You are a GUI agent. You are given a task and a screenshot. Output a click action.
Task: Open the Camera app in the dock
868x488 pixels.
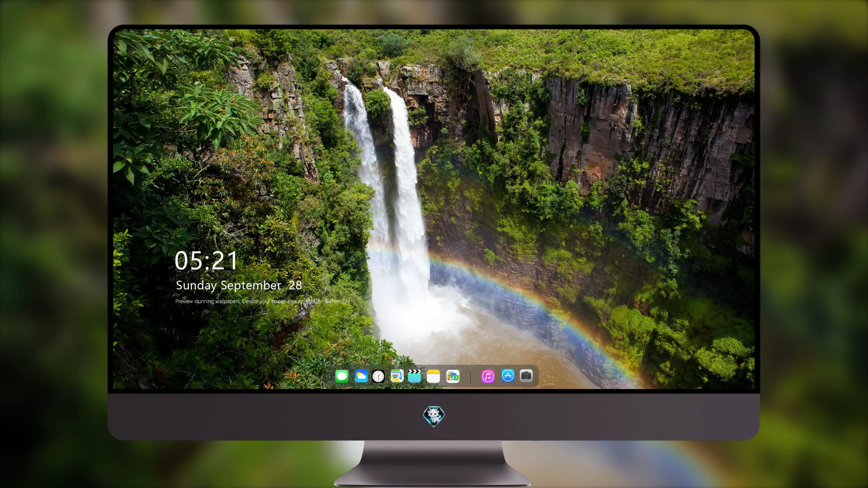click(x=526, y=375)
